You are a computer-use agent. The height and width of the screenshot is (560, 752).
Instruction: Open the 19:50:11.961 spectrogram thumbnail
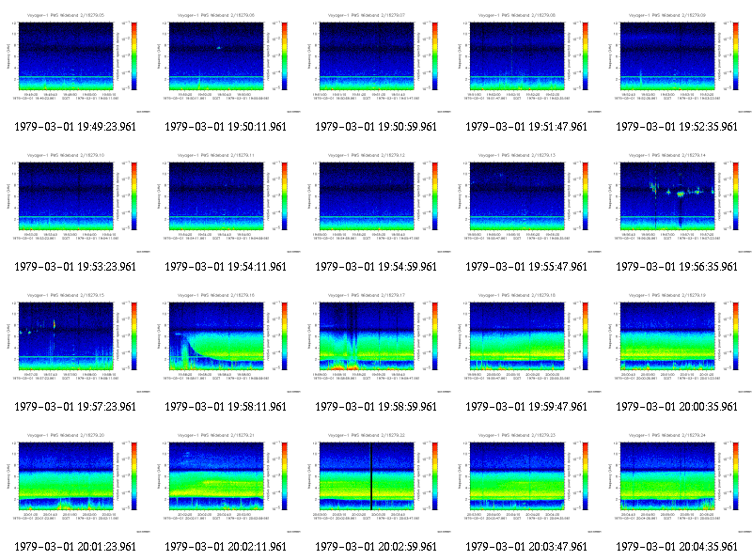click(x=226, y=60)
